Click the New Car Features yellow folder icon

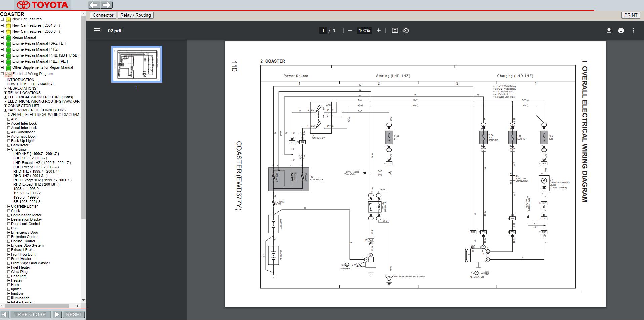click(9, 19)
